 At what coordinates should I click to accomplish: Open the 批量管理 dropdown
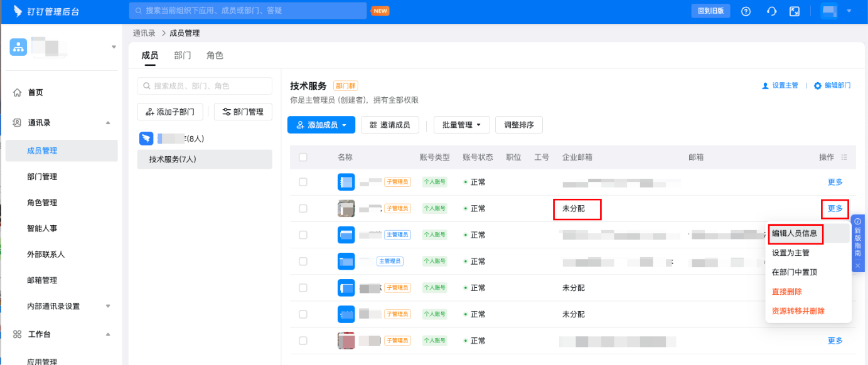click(x=461, y=125)
